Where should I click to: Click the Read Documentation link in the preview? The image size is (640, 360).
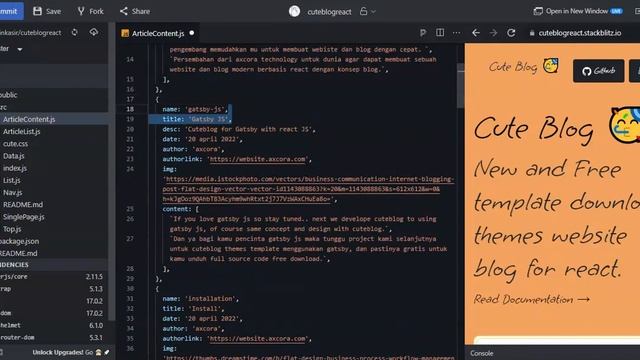(531, 299)
